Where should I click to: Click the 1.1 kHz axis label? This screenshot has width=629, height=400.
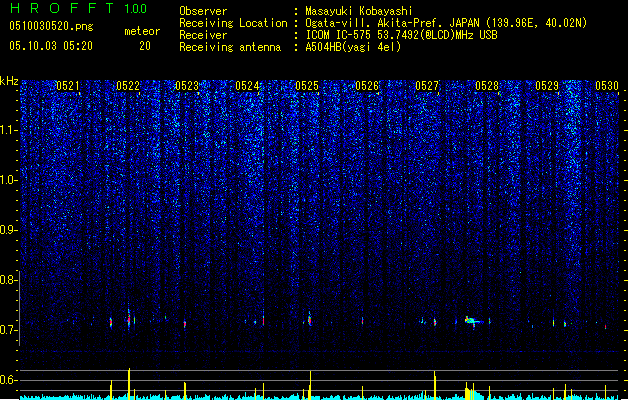tap(7, 130)
